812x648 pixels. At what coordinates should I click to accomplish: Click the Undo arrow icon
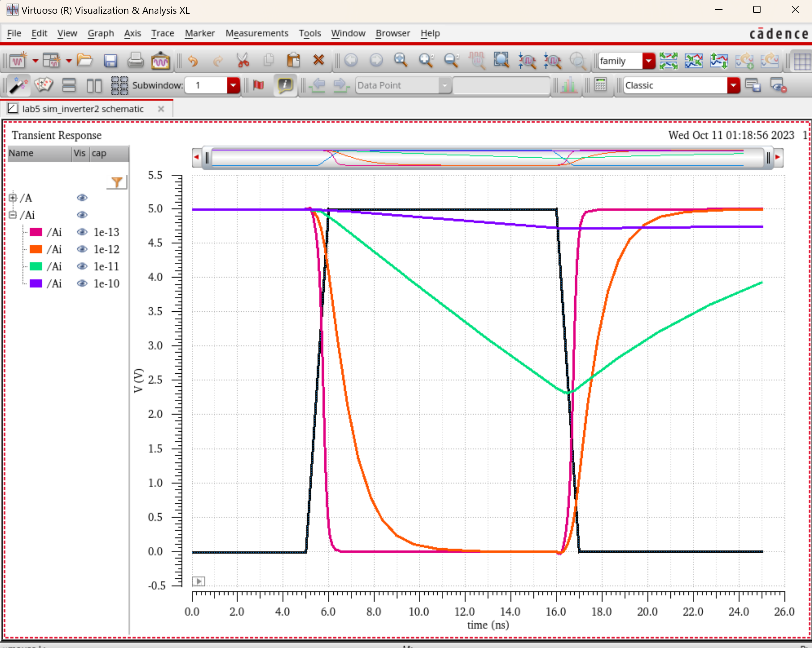point(193,61)
